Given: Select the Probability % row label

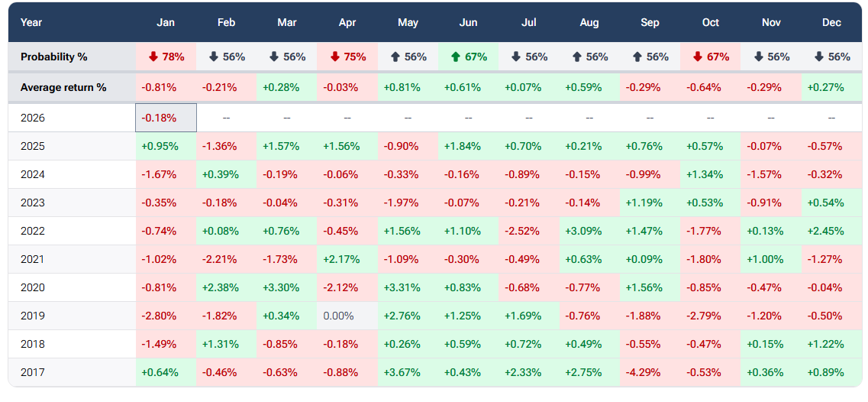Looking at the screenshot, I should (x=54, y=57).
